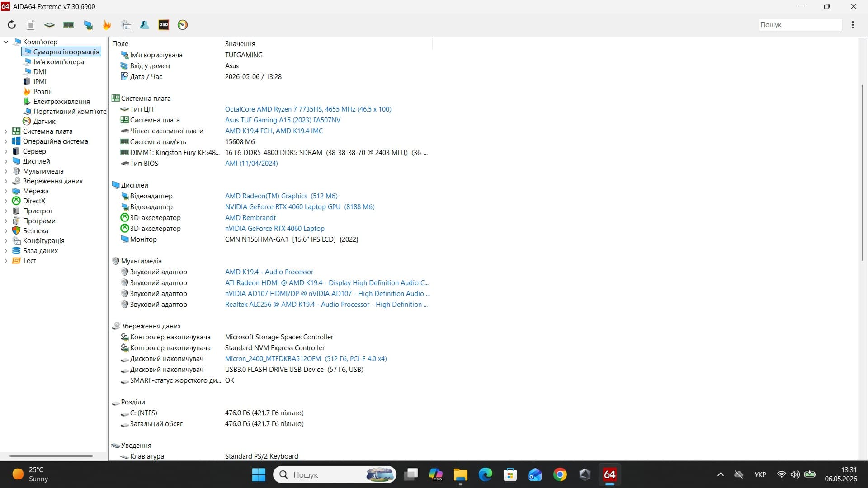Open the Windows Start button
Image resolution: width=868 pixels, height=488 pixels.
click(259, 474)
